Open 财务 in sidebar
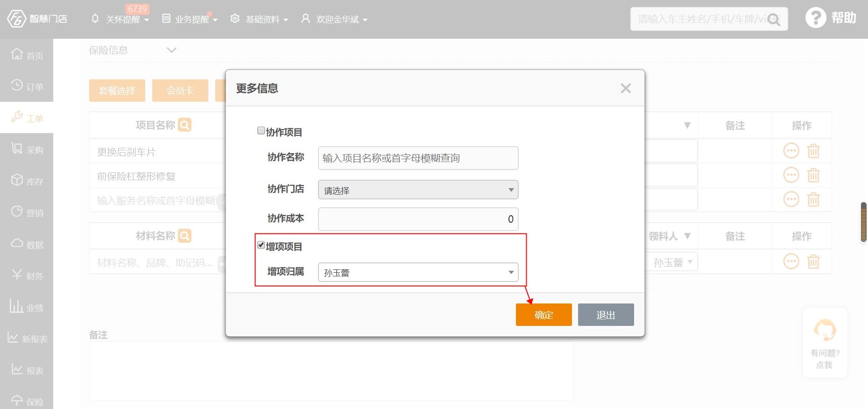 click(x=27, y=275)
